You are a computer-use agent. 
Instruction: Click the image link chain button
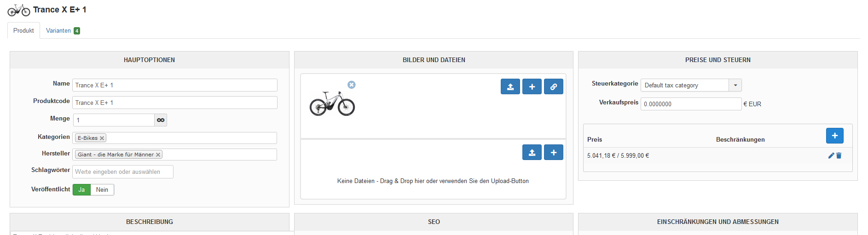[x=553, y=86]
